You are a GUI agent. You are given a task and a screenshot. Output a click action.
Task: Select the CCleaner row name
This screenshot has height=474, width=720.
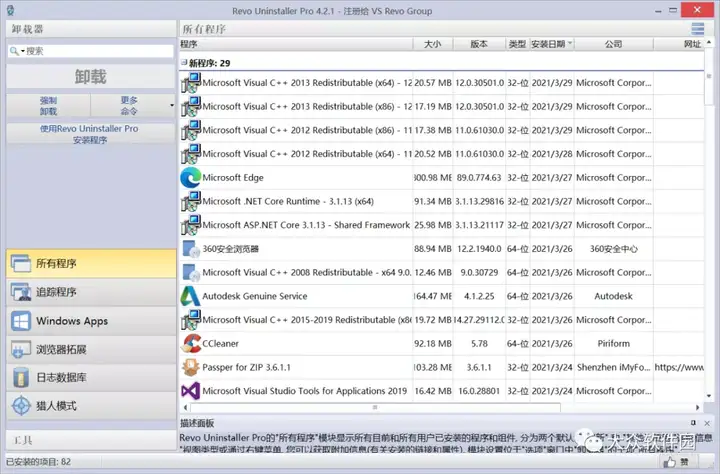(220, 344)
